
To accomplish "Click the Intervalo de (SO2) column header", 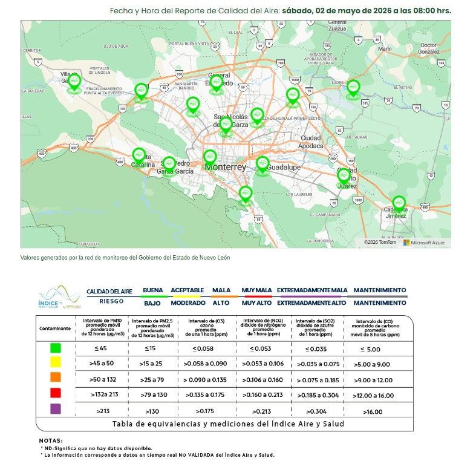I will (315, 327).
